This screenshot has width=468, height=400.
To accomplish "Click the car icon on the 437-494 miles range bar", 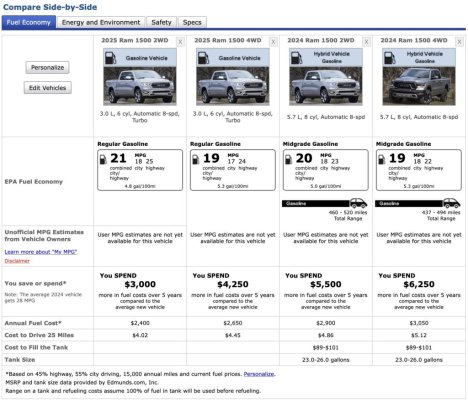I will (x=451, y=203).
